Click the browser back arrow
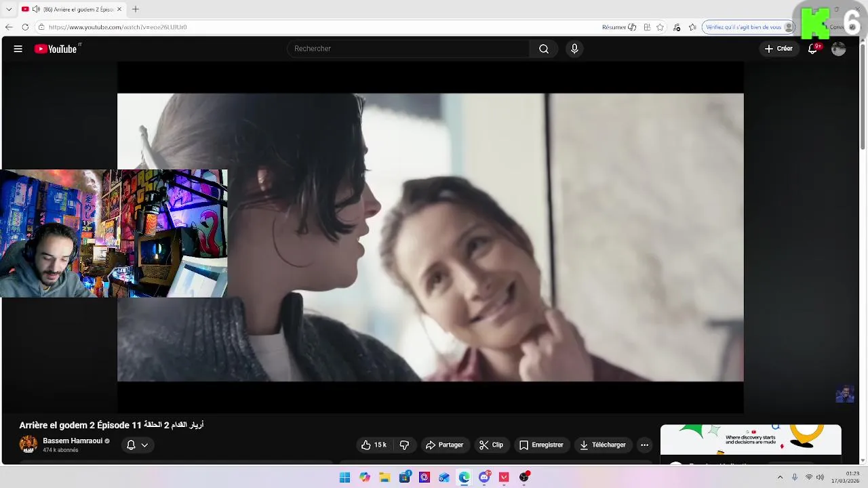The image size is (868, 488). [9, 27]
